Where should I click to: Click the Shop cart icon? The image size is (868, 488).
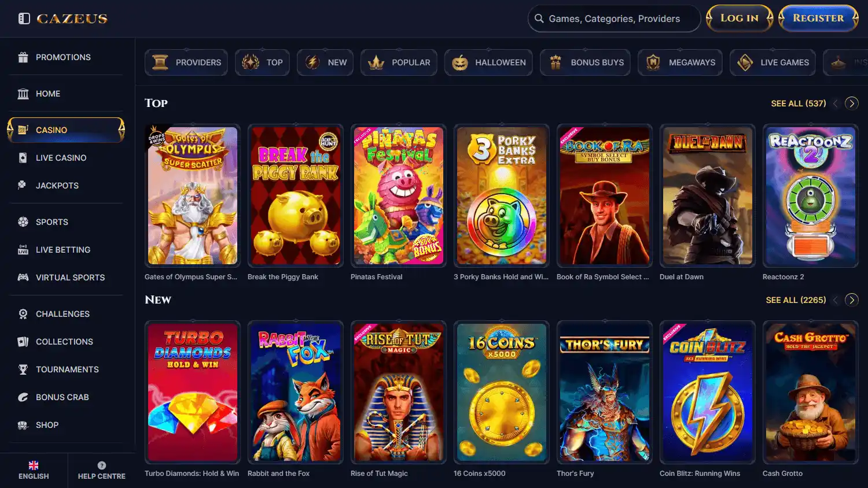pyautogui.click(x=23, y=425)
